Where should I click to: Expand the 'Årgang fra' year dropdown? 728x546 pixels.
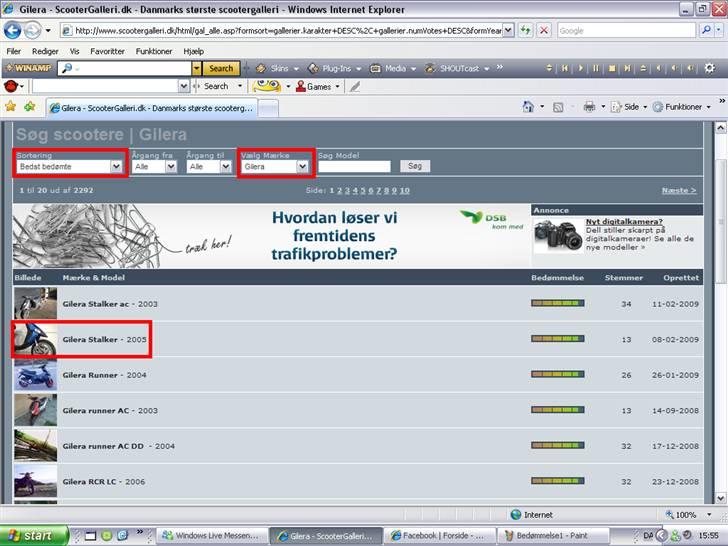tap(155, 167)
